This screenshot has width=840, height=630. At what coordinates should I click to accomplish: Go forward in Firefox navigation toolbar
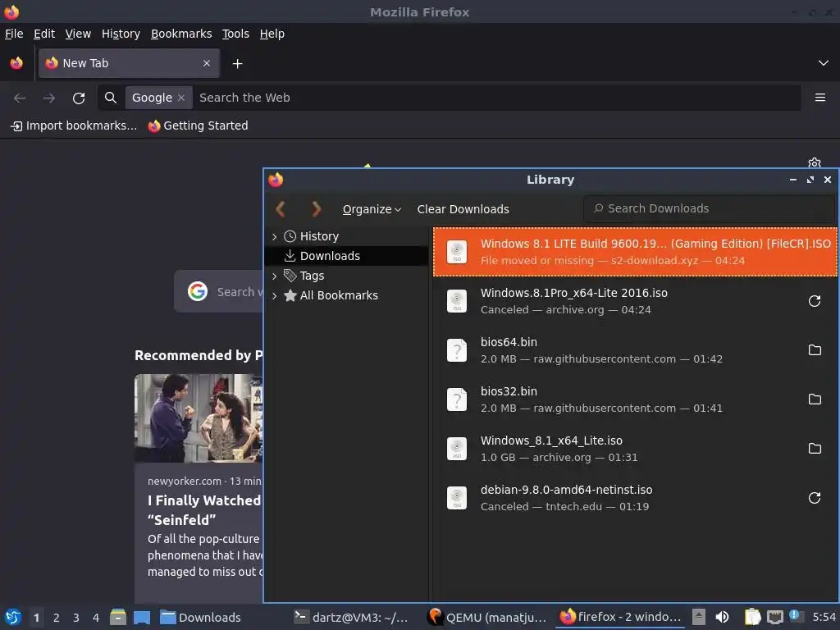point(49,98)
